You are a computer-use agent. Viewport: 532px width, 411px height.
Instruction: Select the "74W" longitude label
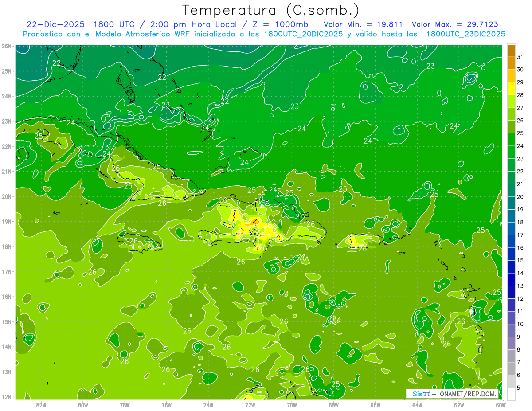(x=208, y=405)
